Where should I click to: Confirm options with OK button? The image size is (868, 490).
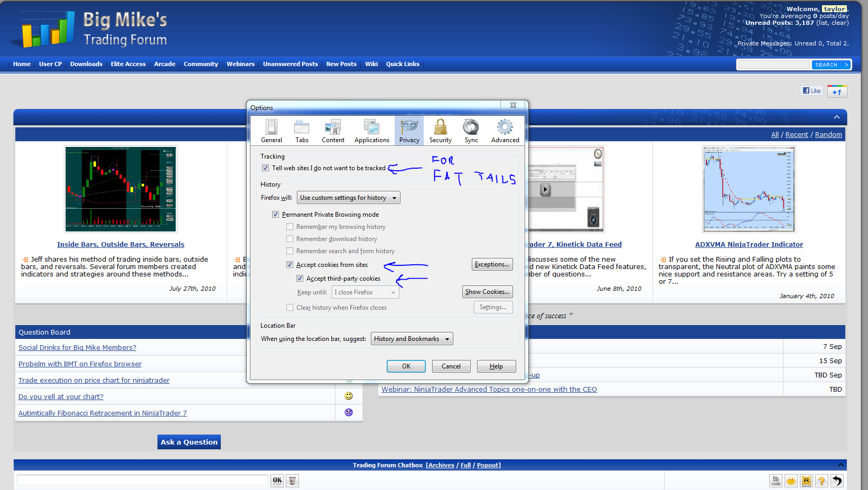[x=406, y=366]
